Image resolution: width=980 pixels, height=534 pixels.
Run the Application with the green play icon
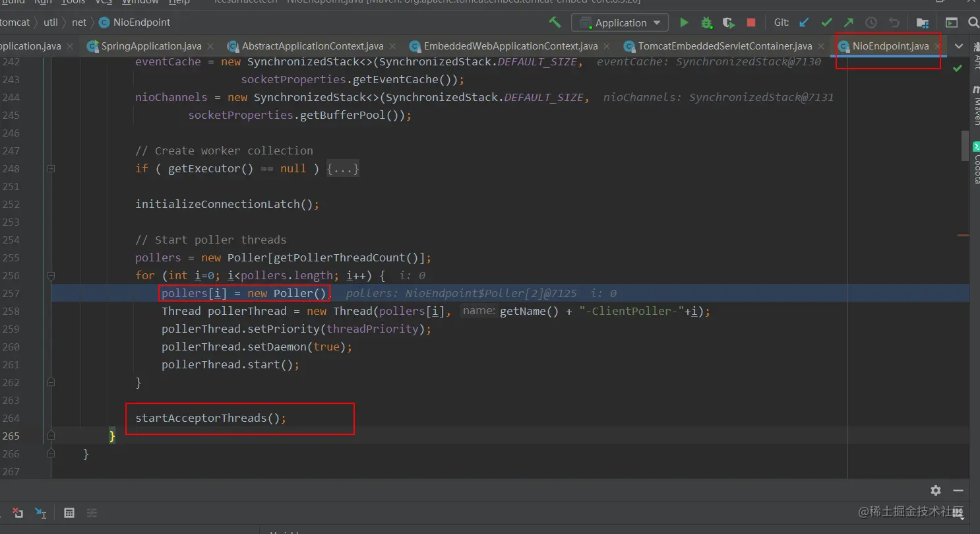tap(684, 22)
